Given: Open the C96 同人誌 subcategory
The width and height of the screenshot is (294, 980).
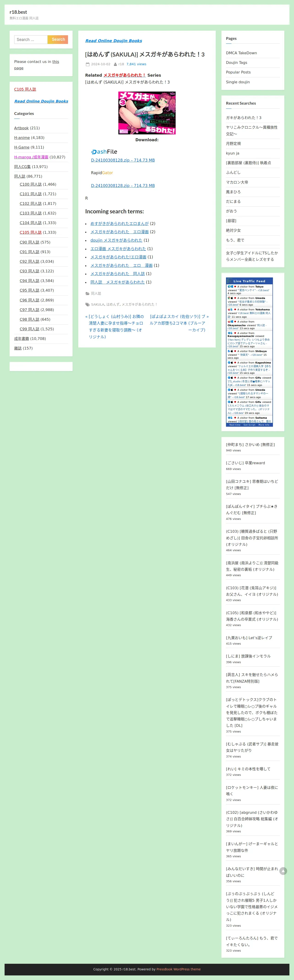Looking at the screenshot, I should [x=30, y=300].
